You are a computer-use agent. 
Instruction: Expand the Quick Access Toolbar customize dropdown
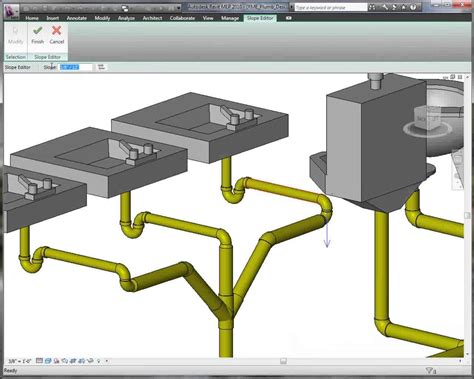click(x=179, y=8)
